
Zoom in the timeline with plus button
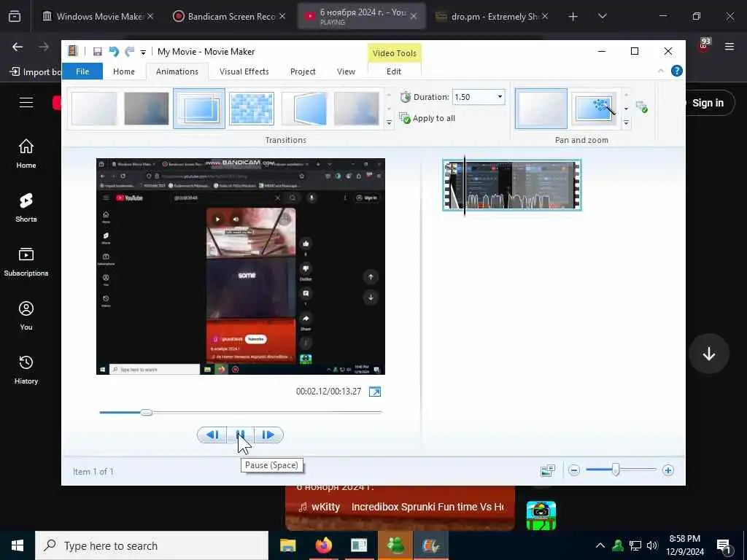point(668,470)
